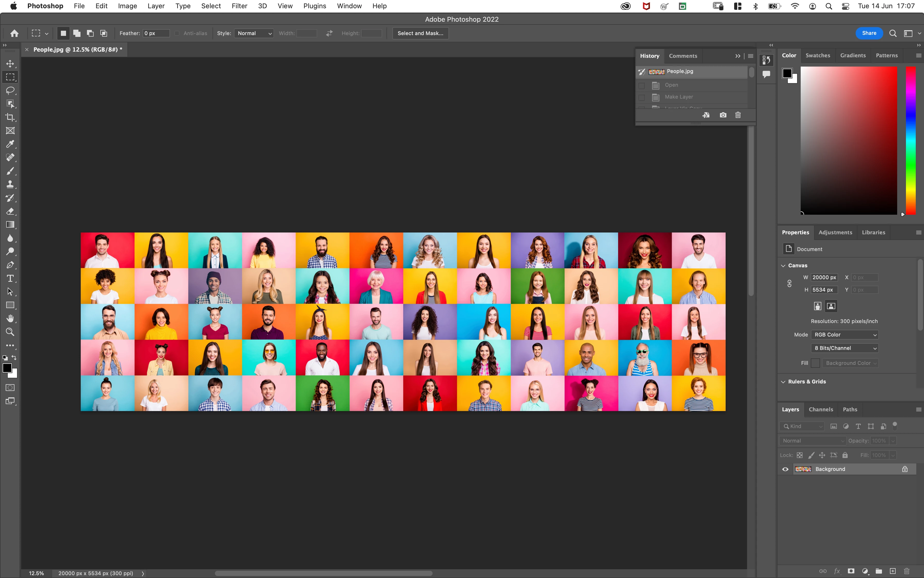The width and height of the screenshot is (924, 578).
Task: Select the Hand tool
Action: (x=10, y=318)
